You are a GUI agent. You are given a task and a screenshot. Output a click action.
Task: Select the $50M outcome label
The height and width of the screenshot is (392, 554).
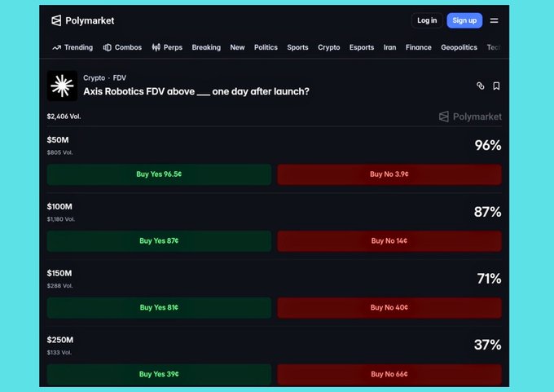pos(58,139)
